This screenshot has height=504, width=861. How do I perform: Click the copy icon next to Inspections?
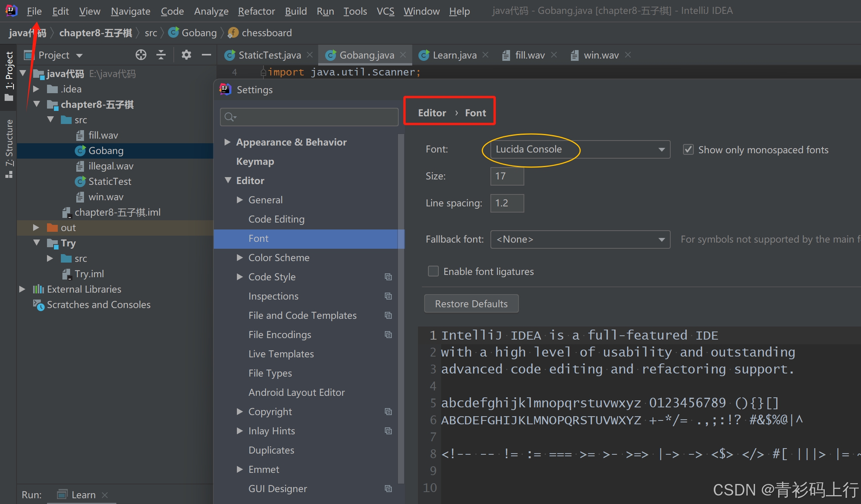point(388,296)
